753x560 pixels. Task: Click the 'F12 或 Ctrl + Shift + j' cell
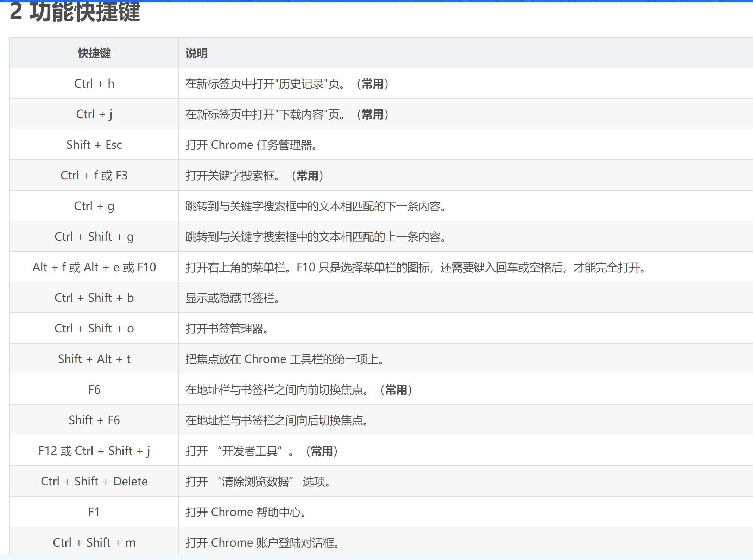coord(94,451)
